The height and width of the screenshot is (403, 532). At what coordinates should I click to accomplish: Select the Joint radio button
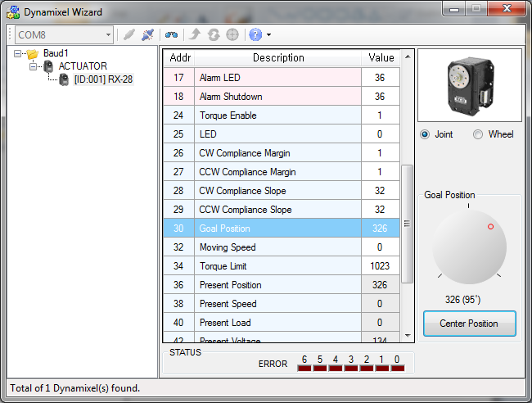coord(425,134)
